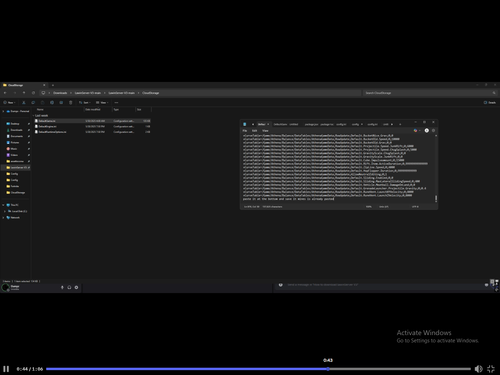Click the Copy icon in Explorer toolbar
The height and width of the screenshot is (375, 500).
coord(33,103)
